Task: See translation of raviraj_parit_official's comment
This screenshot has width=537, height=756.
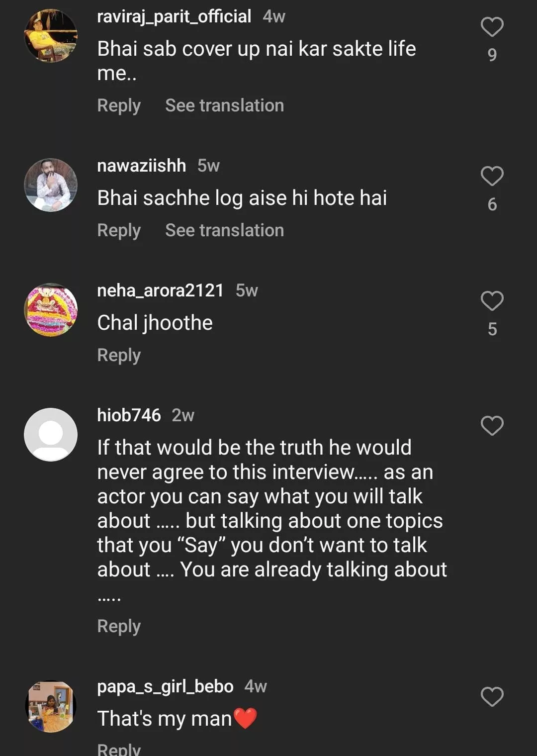Action: click(x=224, y=105)
